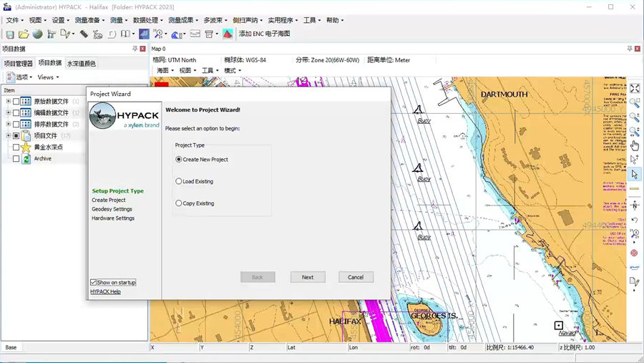This screenshot has width=644, height=363.
Task: Expand the 原始数据文件 tree node
Action: 8,101
